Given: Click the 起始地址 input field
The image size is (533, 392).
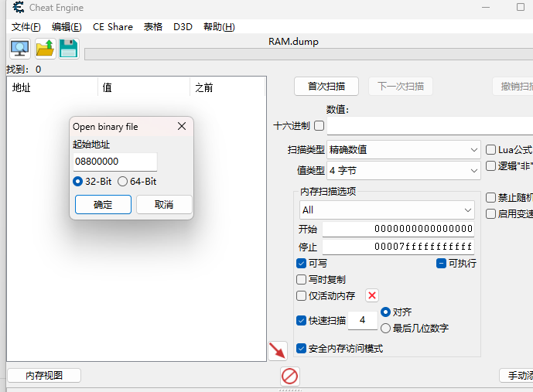Looking at the screenshot, I should (114, 162).
